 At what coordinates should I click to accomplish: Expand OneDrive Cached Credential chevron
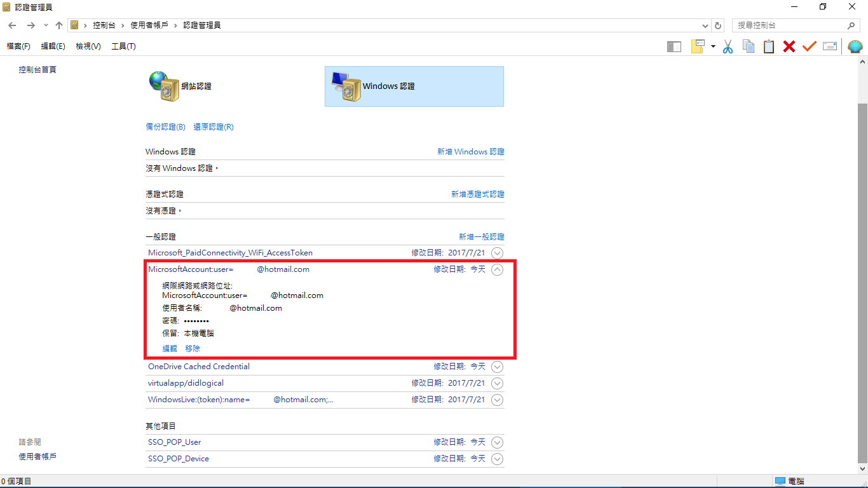498,367
